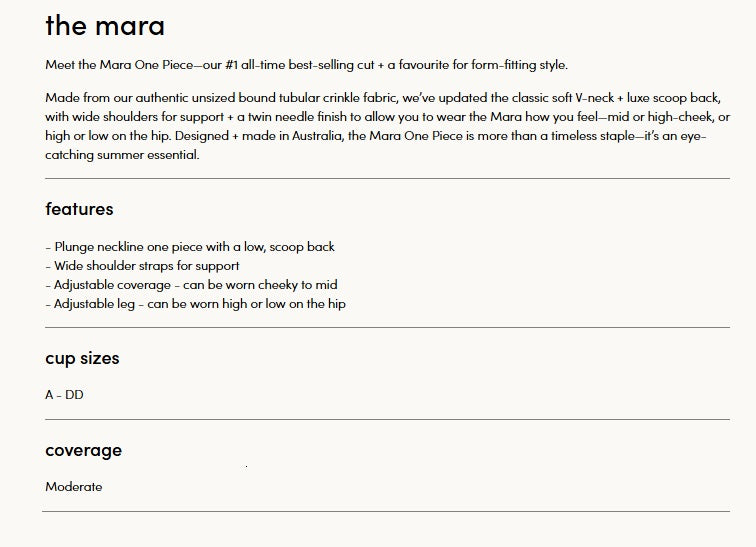Click the text '#1 all-time best-selling cut'

pyautogui.click(x=299, y=65)
